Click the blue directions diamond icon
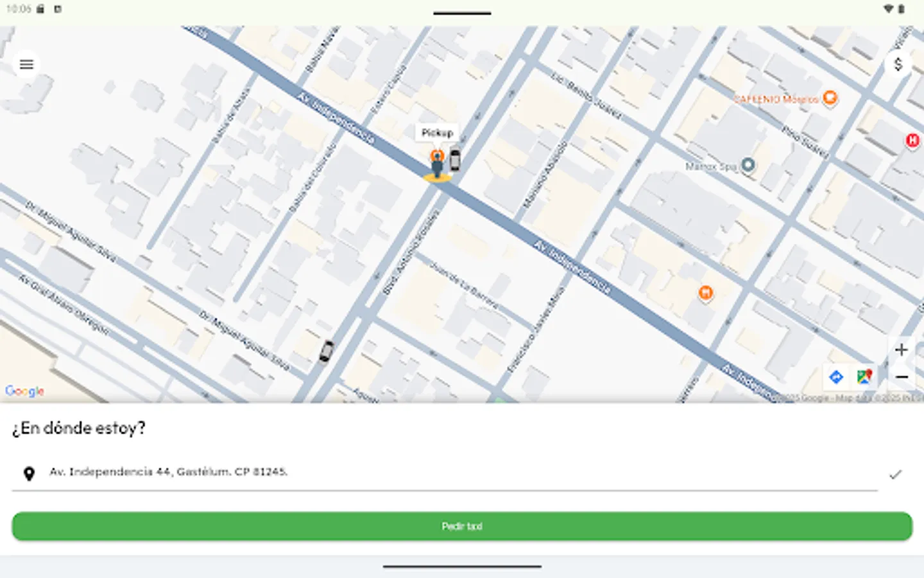Viewport: 924px width, 578px height. 836,377
